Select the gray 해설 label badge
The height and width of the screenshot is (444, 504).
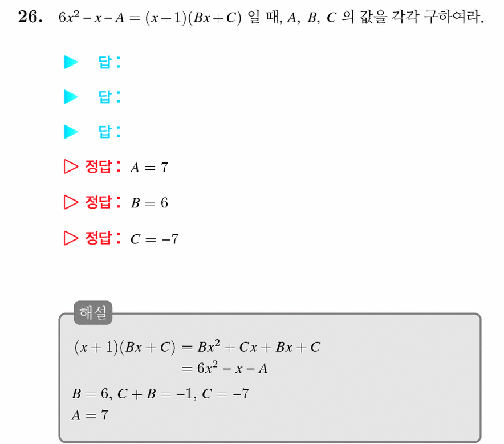(93, 312)
